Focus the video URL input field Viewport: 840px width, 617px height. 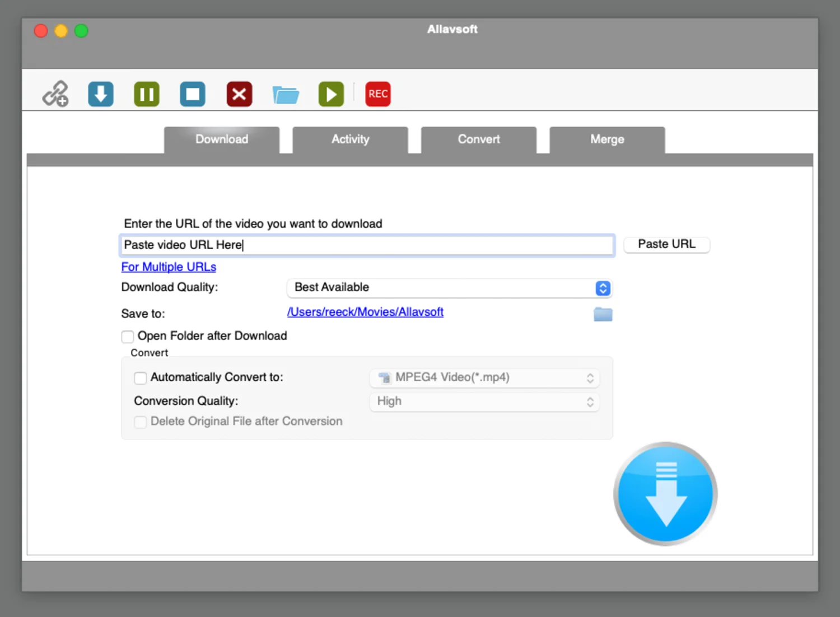click(x=367, y=245)
